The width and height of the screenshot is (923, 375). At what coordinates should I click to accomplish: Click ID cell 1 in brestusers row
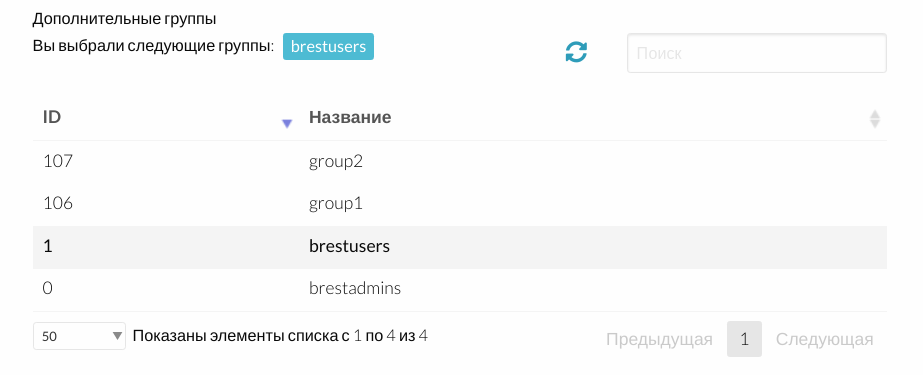click(48, 246)
